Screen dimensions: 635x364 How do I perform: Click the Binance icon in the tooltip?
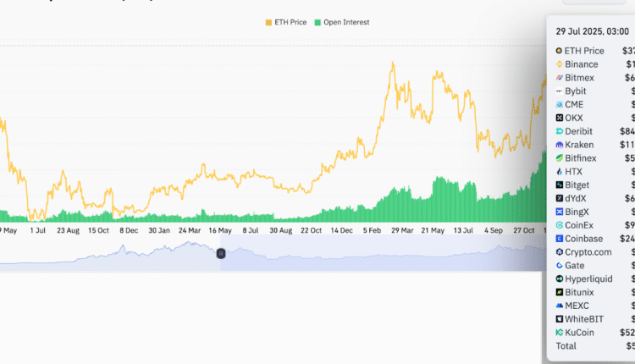559,64
